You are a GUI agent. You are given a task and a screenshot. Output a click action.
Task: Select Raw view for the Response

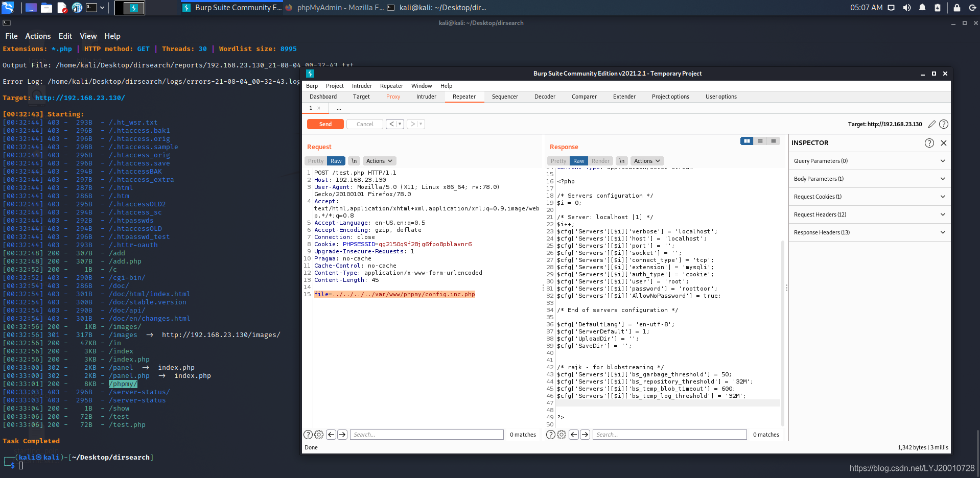click(578, 161)
